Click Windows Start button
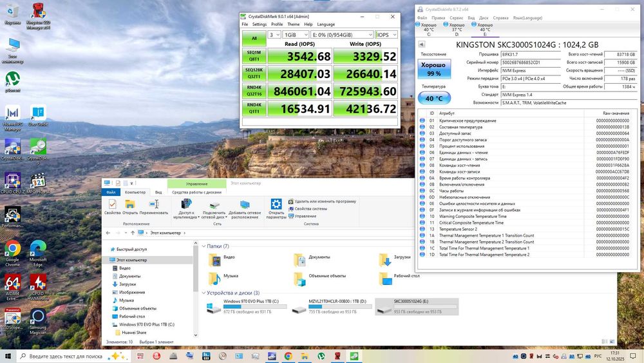Screen dimensions: 644x363 click(x=8, y=356)
